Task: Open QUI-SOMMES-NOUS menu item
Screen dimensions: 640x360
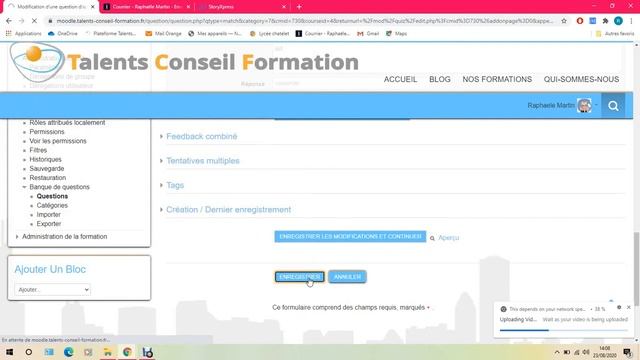Action: [581, 79]
